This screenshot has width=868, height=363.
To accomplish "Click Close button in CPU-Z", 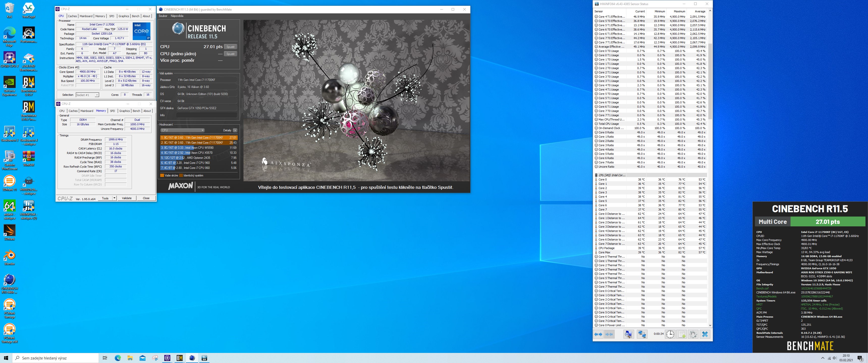I will coord(146,198).
